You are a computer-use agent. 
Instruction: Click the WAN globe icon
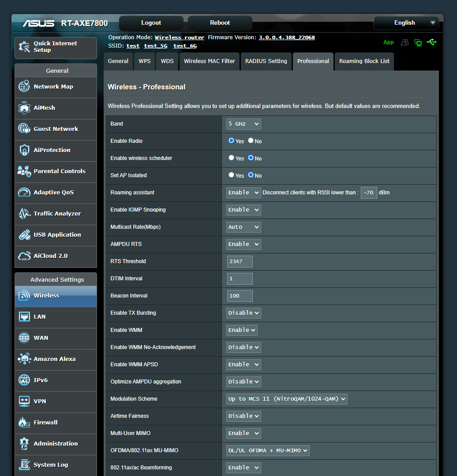[x=24, y=338]
